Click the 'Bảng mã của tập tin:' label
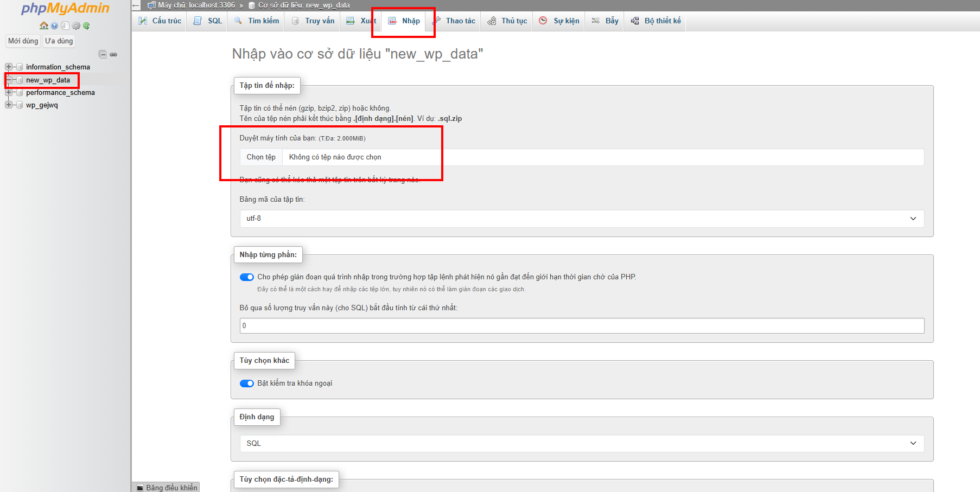Viewport: 980px width, 492px height. [272, 200]
